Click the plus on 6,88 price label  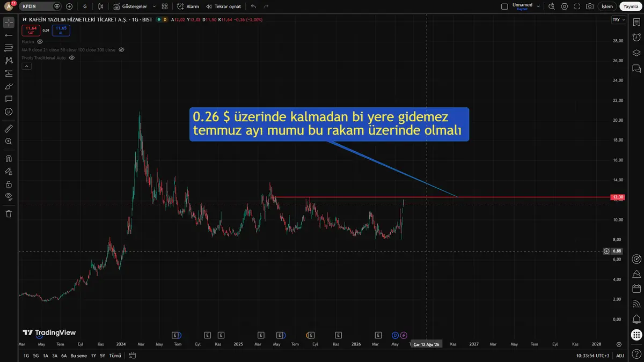tap(606, 251)
